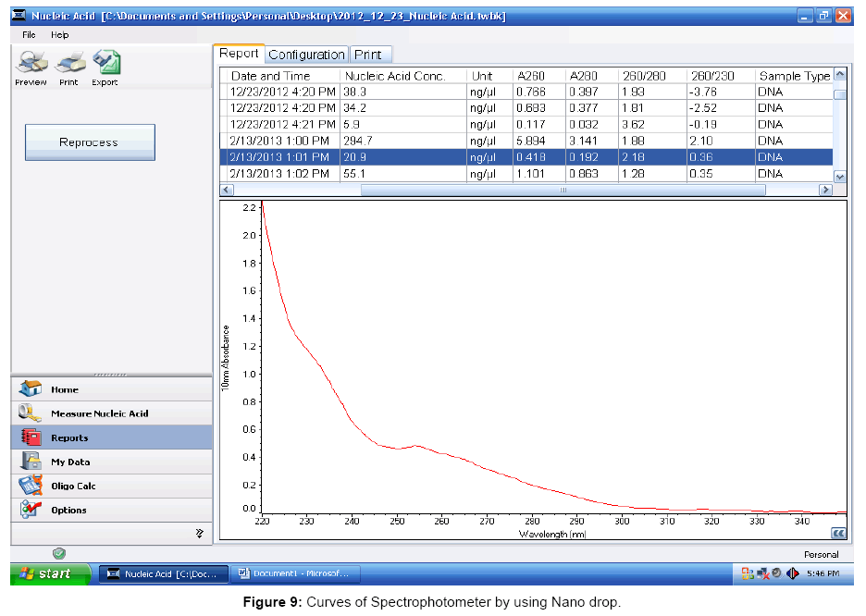Switch to the Configuration tab

tap(307, 55)
